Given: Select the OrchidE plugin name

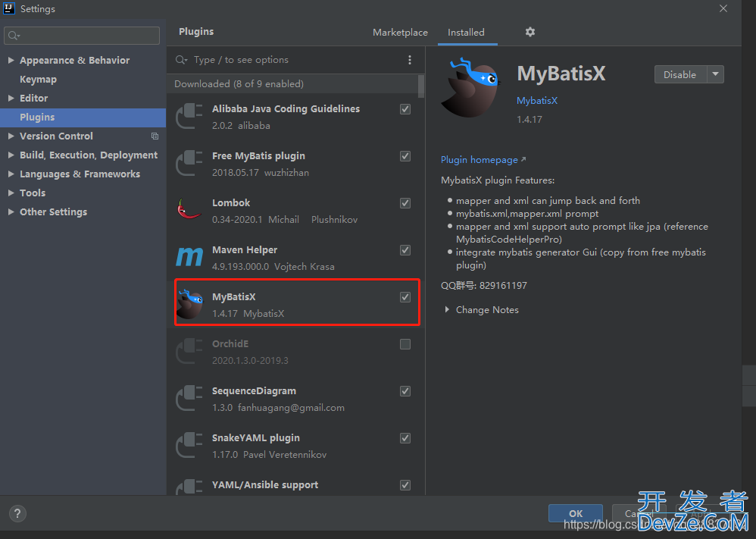Looking at the screenshot, I should pyautogui.click(x=230, y=343).
